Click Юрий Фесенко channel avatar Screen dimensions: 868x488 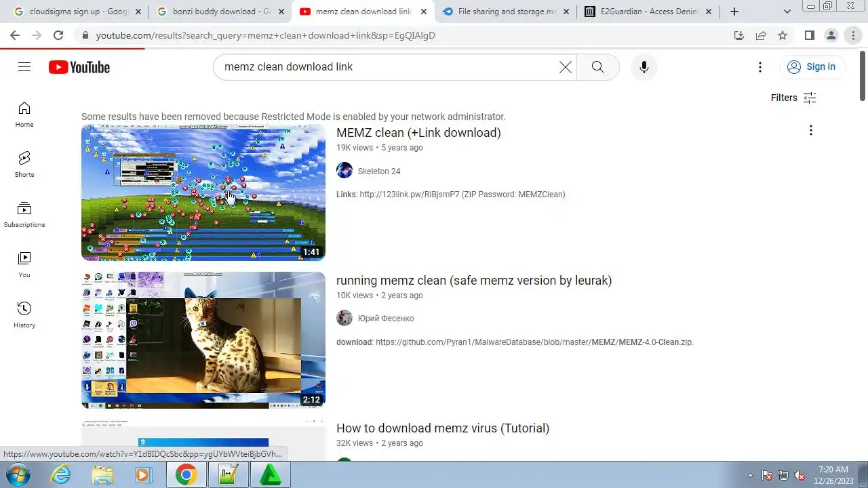344,318
